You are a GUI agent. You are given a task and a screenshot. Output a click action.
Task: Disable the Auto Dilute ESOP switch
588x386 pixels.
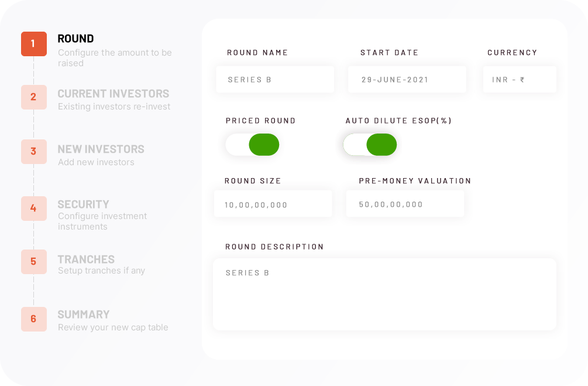370,145
